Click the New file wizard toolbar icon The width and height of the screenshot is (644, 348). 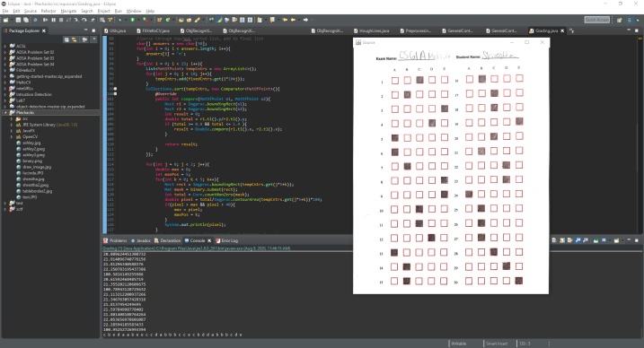click(5, 20)
